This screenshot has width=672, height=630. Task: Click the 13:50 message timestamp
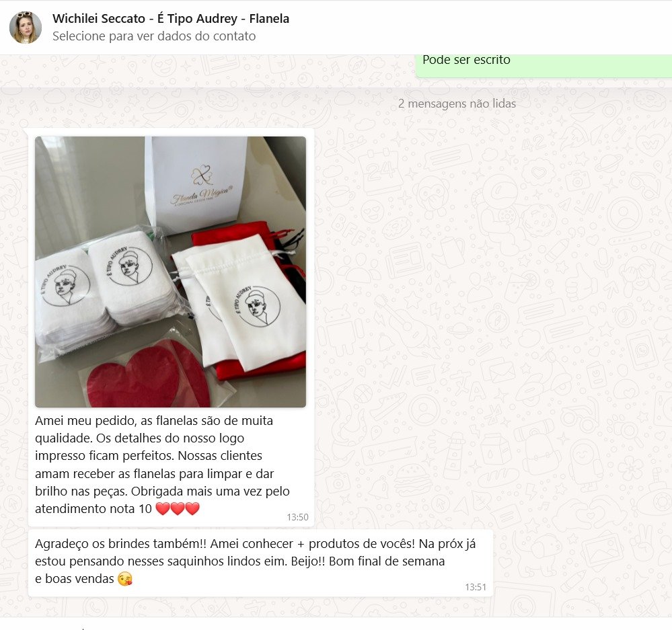tap(297, 517)
